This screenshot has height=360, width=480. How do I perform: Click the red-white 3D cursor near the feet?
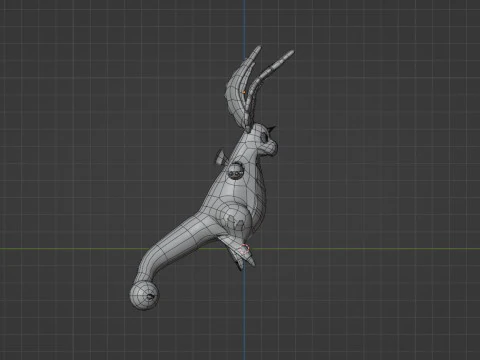[x=245, y=249]
